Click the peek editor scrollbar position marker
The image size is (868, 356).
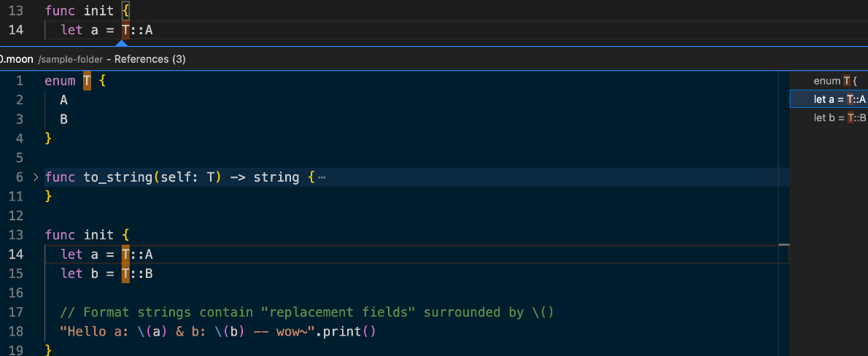click(x=784, y=246)
